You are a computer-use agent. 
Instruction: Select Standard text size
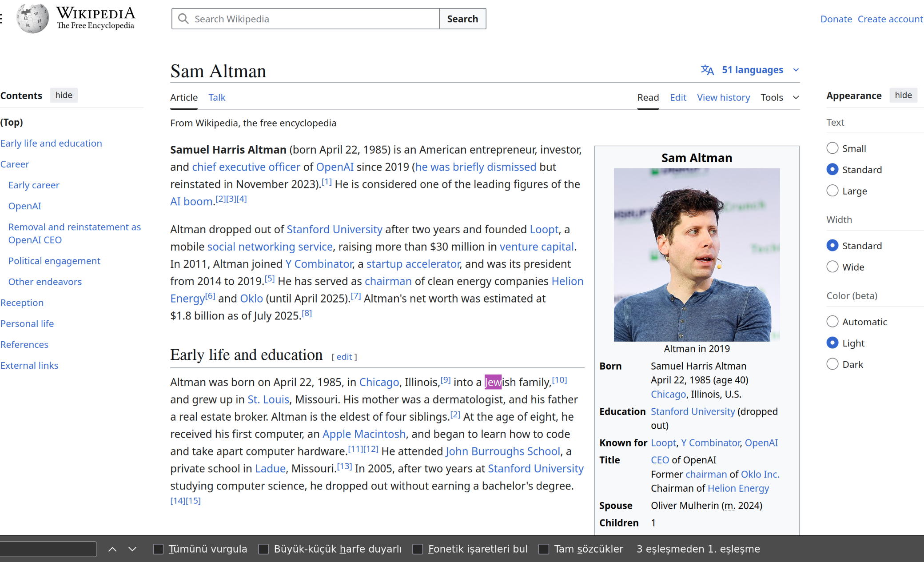point(832,170)
